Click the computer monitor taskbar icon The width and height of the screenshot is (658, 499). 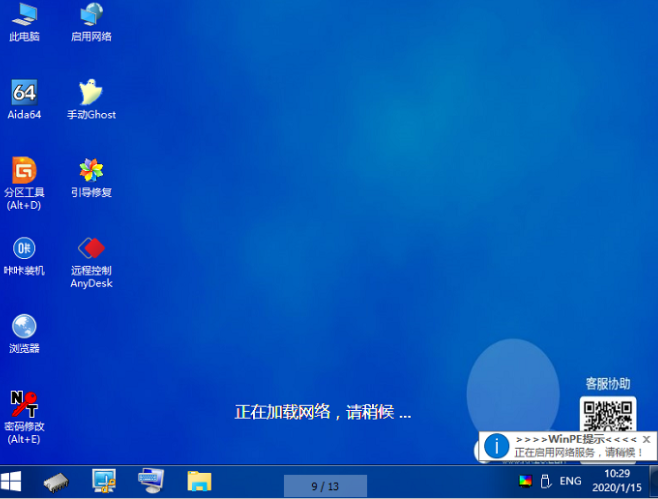tap(151, 482)
